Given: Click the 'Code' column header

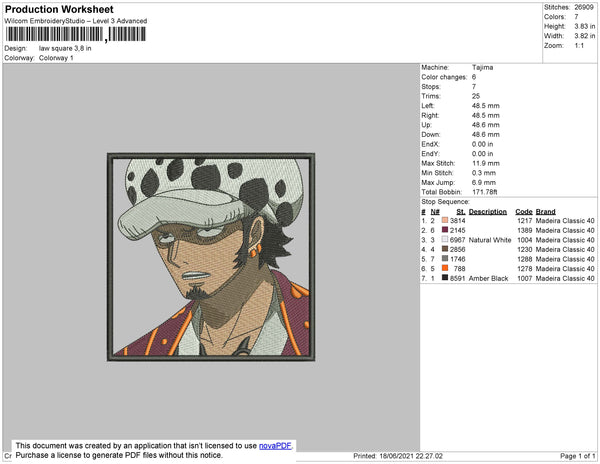Looking at the screenshot, I should click(523, 212).
